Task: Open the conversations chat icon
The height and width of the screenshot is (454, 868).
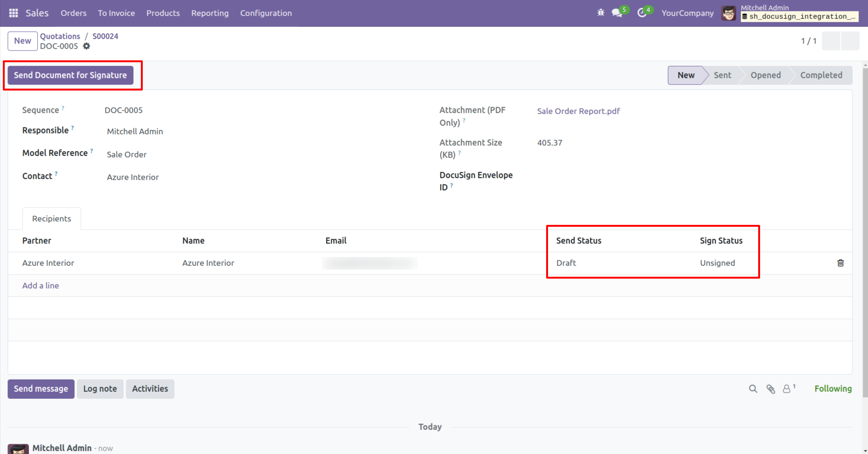Action: click(617, 13)
